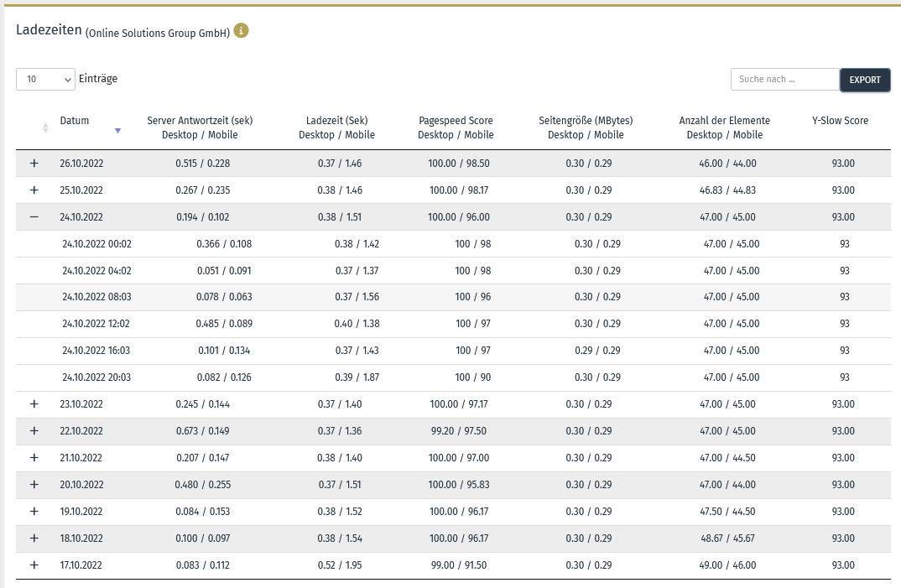Expand the 23.10.2022 row

coord(34,404)
